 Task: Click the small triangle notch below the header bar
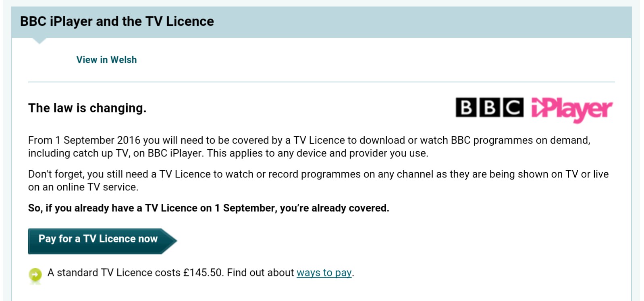click(x=39, y=41)
